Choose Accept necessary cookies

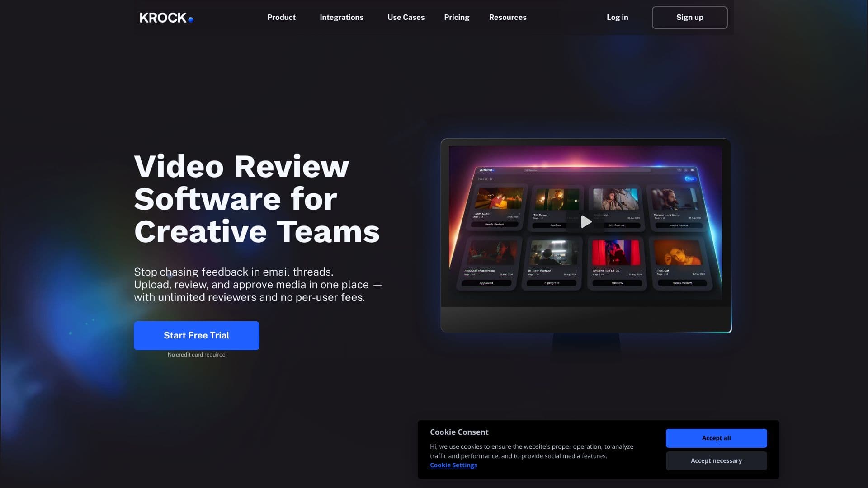(716, 460)
